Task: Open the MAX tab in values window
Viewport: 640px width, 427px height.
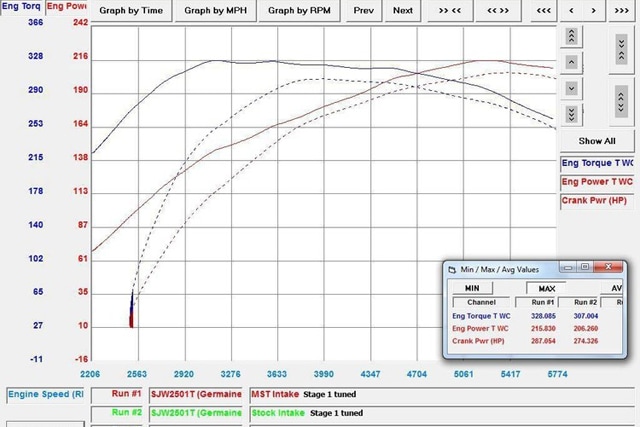Action: pyautogui.click(x=546, y=289)
